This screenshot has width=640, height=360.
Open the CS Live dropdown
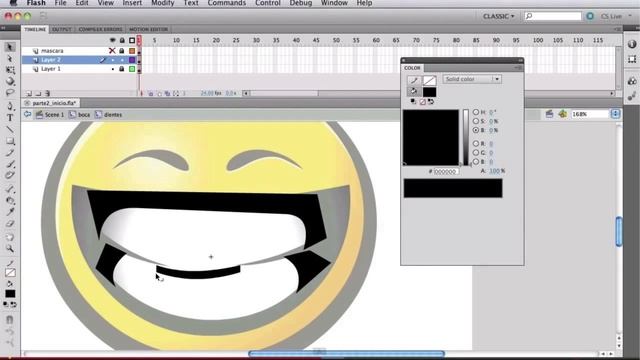point(616,16)
